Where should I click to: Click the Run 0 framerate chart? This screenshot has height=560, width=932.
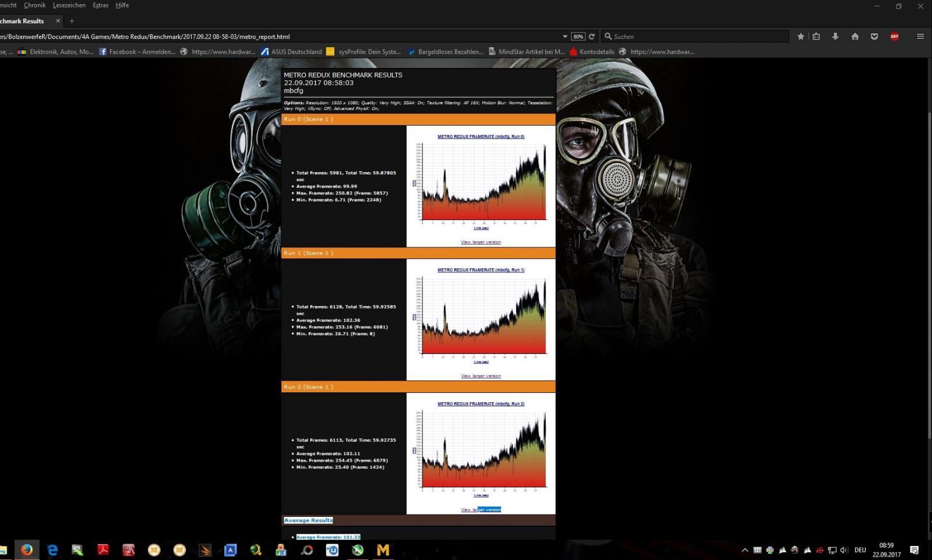(x=481, y=183)
